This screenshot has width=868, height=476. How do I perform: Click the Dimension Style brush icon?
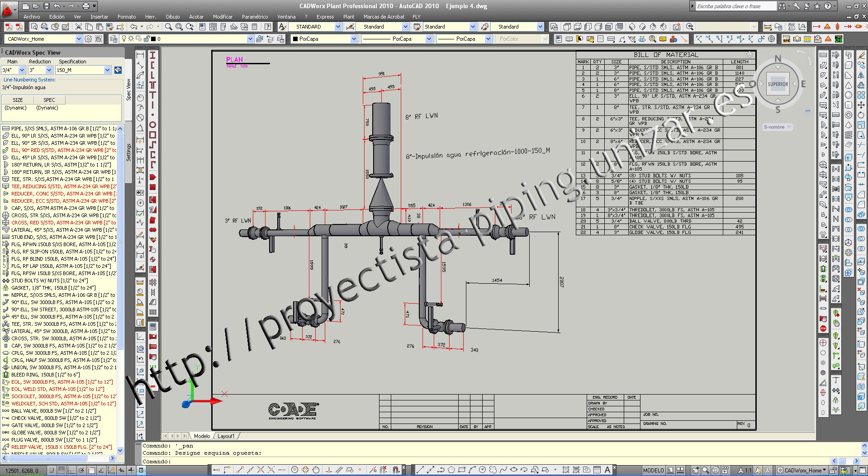pyautogui.click(x=350, y=27)
